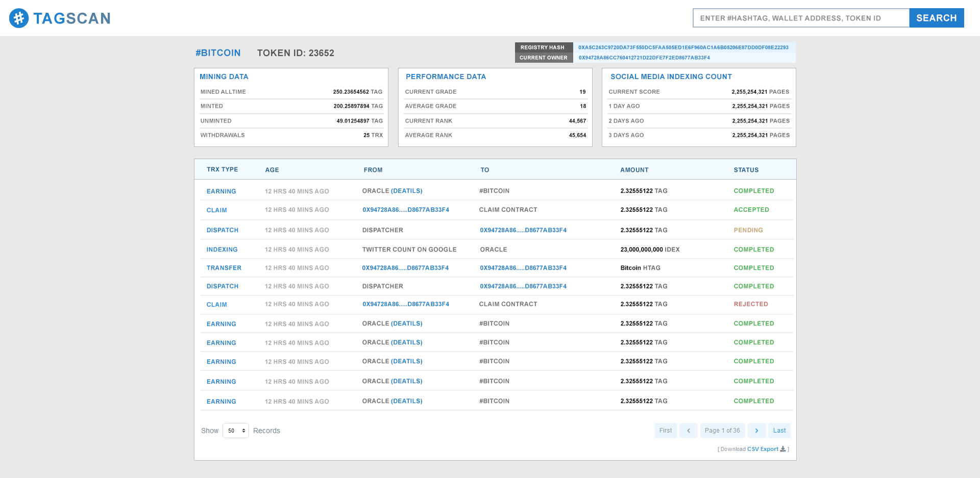Click the TO column header
The height and width of the screenshot is (478, 980).
click(x=485, y=170)
